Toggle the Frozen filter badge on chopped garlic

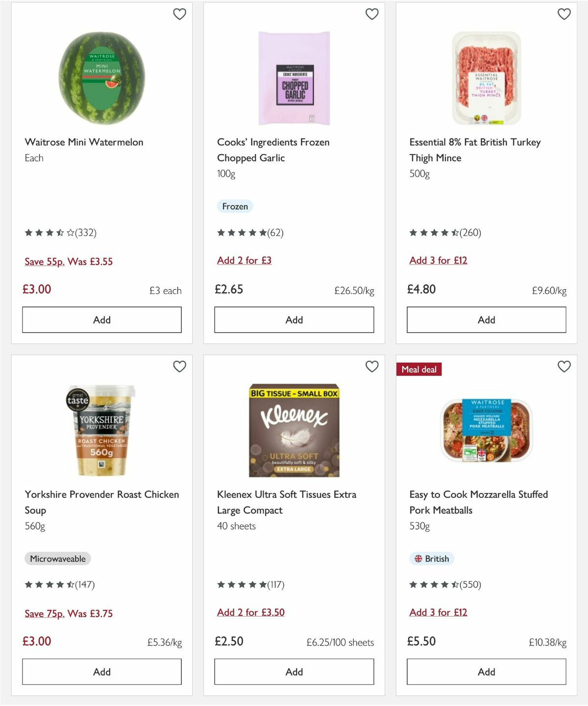[x=235, y=206]
